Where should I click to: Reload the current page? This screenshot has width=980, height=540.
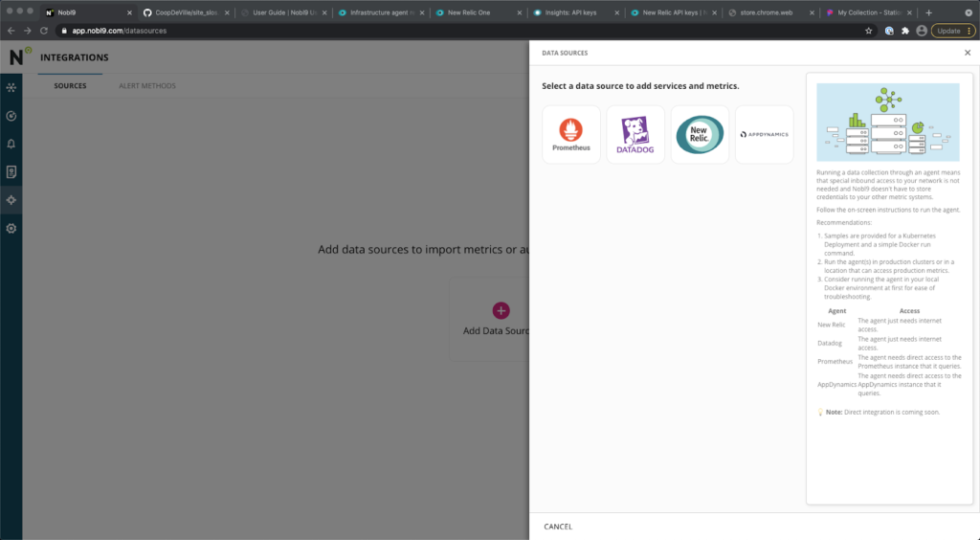[x=44, y=31]
